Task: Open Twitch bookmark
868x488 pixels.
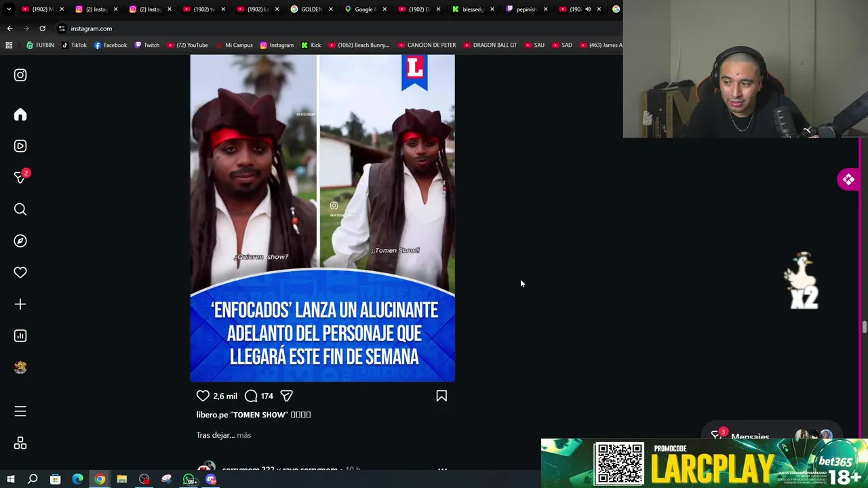Action: (x=147, y=45)
